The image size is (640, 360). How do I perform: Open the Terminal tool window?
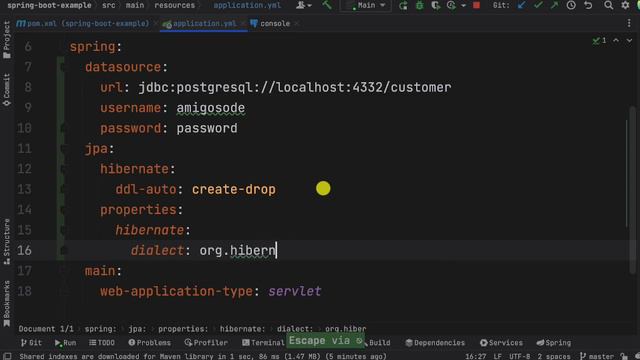(263, 343)
